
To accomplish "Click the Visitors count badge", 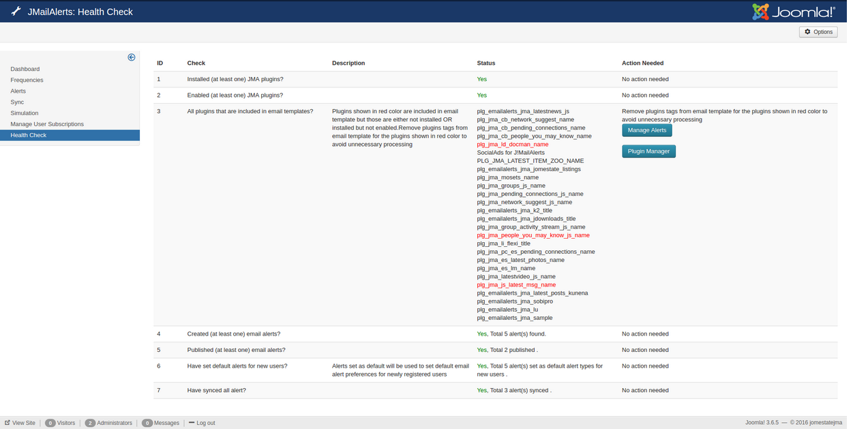I will coord(50,423).
